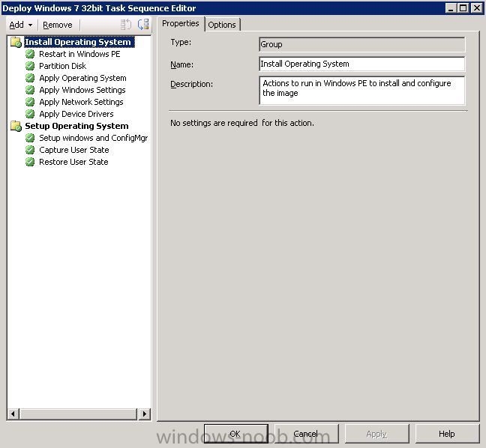486x448 pixels.
Task: Click green check icon beside Apply Operating System
Action: coord(30,78)
